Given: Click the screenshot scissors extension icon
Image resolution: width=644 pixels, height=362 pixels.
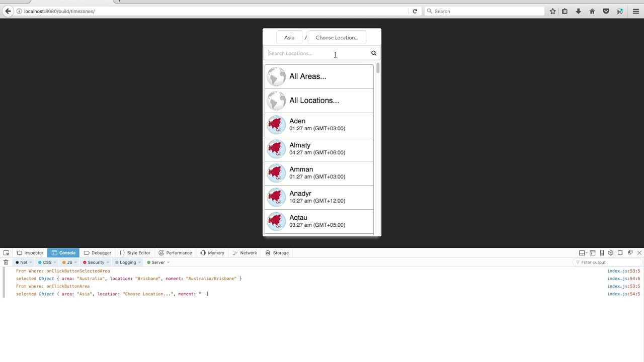Looking at the screenshot, I should point(620,11).
